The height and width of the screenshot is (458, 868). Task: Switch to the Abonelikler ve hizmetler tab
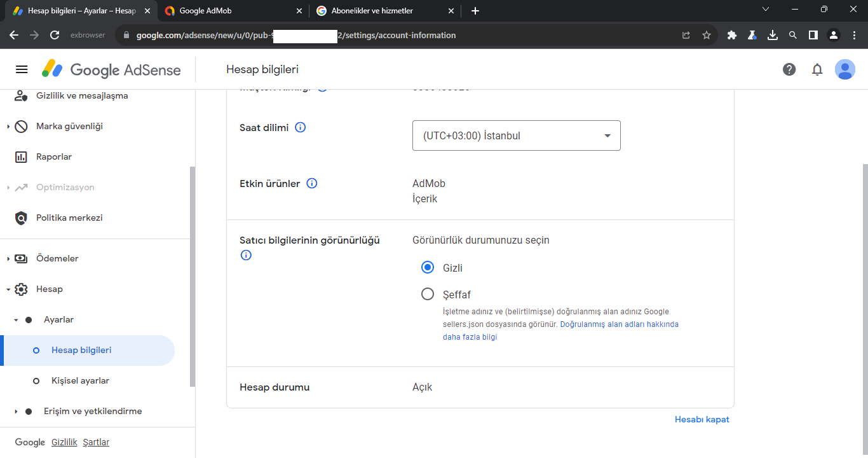pyautogui.click(x=385, y=11)
